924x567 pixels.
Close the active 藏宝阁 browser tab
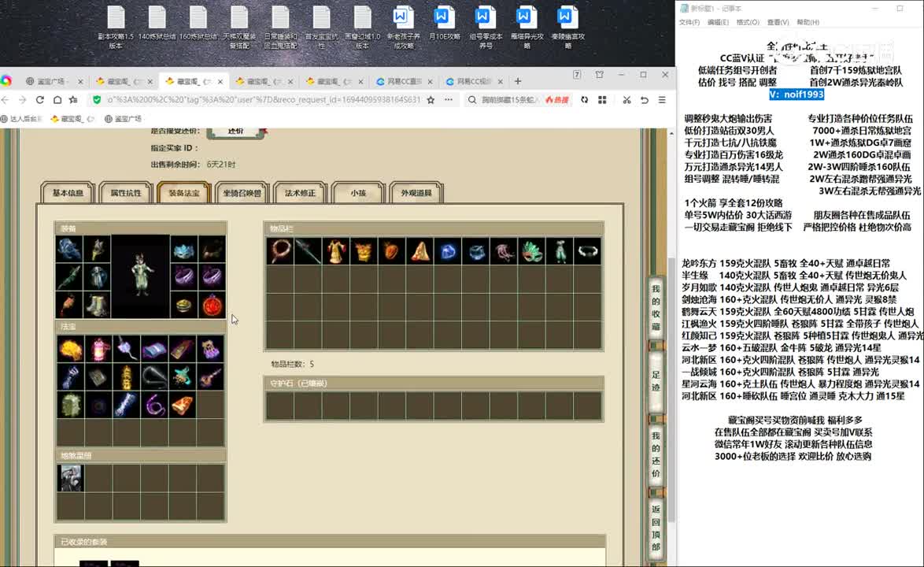click(220, 81)
